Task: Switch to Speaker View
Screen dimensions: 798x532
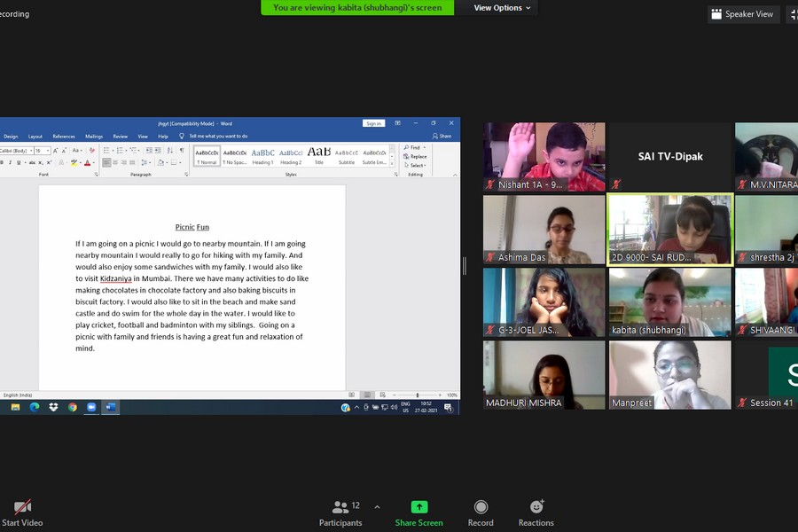Action: (x=742, y=14)
